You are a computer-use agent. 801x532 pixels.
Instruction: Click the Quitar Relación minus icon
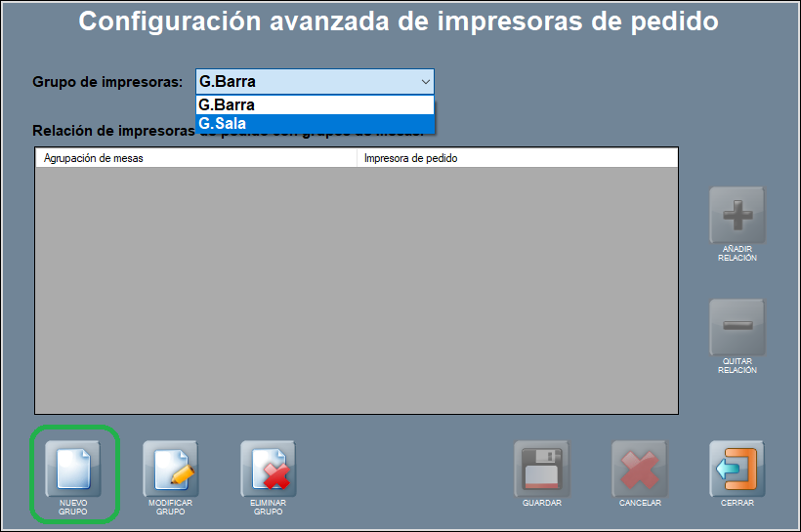pyautogui.click(x=737, y=326)
